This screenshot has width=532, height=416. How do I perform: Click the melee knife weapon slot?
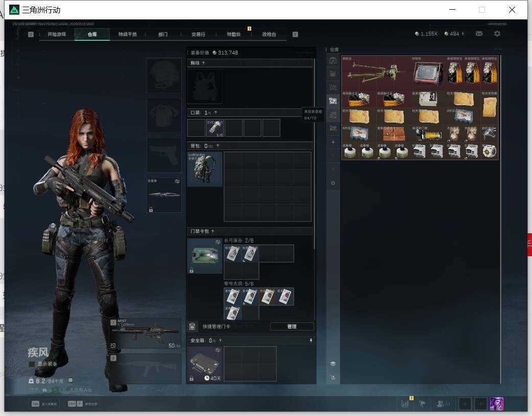pos(164,195)
